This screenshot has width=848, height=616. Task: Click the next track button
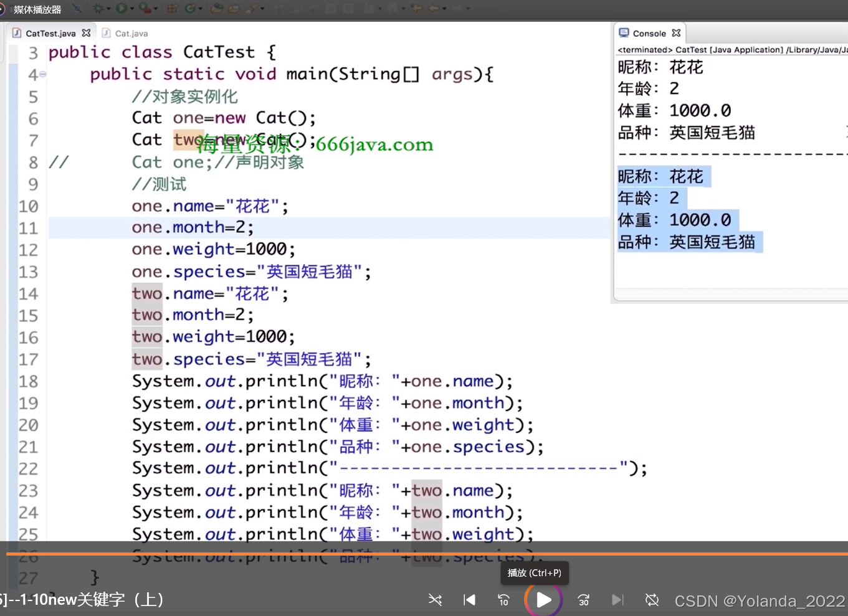[x=617, y=600]
